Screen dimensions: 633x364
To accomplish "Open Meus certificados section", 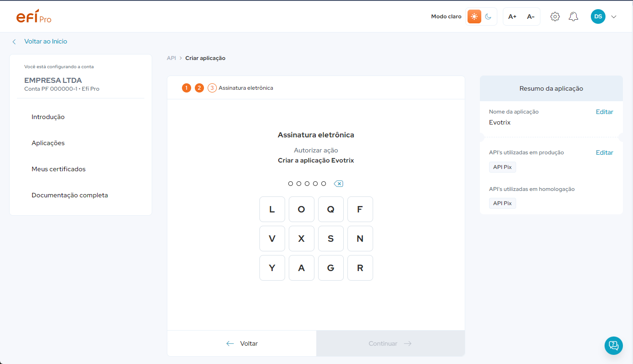I will (x=58, y=168).
